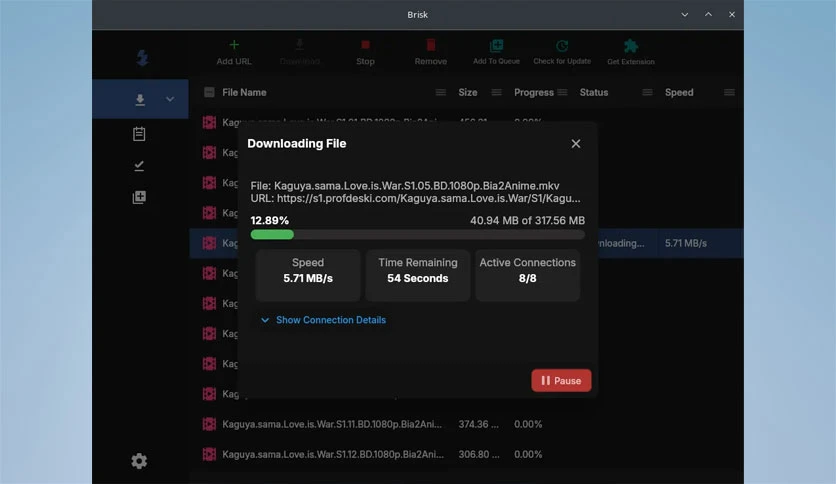Expand connection details chevron arrow
This screenshot has width=836, height=484.
pos(265,320)
